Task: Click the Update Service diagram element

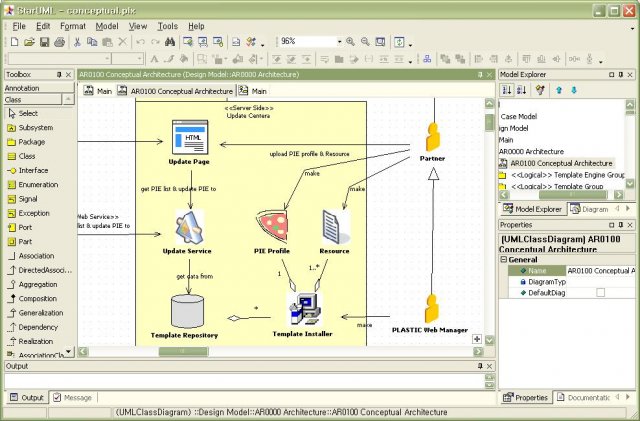Action: 189,229
